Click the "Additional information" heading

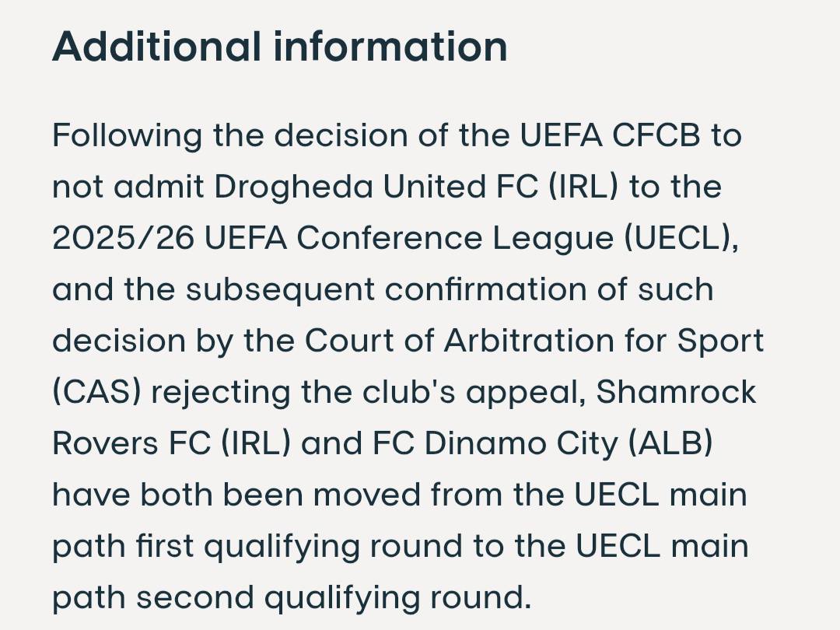point(279,47)
